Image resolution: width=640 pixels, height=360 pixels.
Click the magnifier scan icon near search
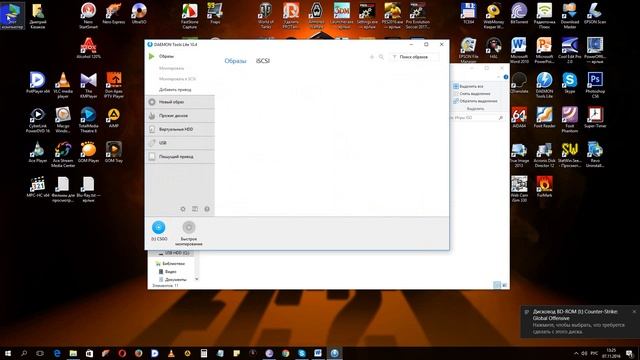pyautogui.click(x=381, y=57)
